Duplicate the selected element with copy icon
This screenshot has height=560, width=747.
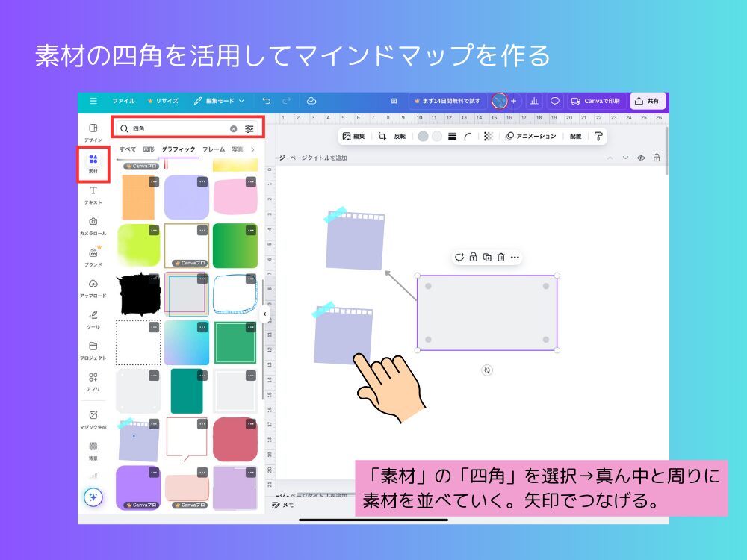(487, 257)
